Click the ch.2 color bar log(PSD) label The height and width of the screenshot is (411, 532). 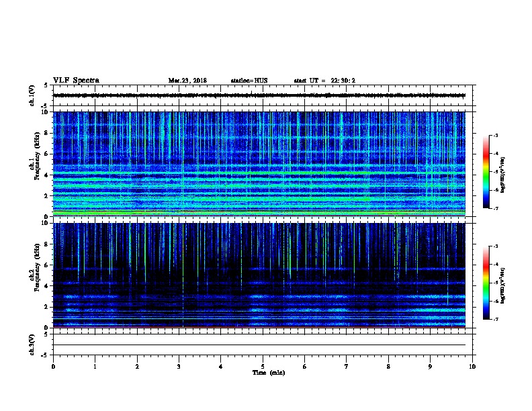click(503, 285)
